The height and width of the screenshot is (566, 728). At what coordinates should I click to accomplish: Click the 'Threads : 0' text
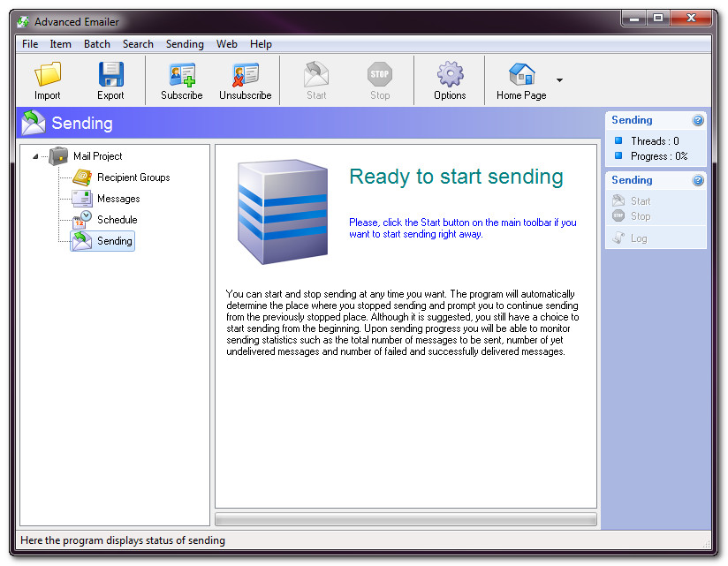pos(655,141)
